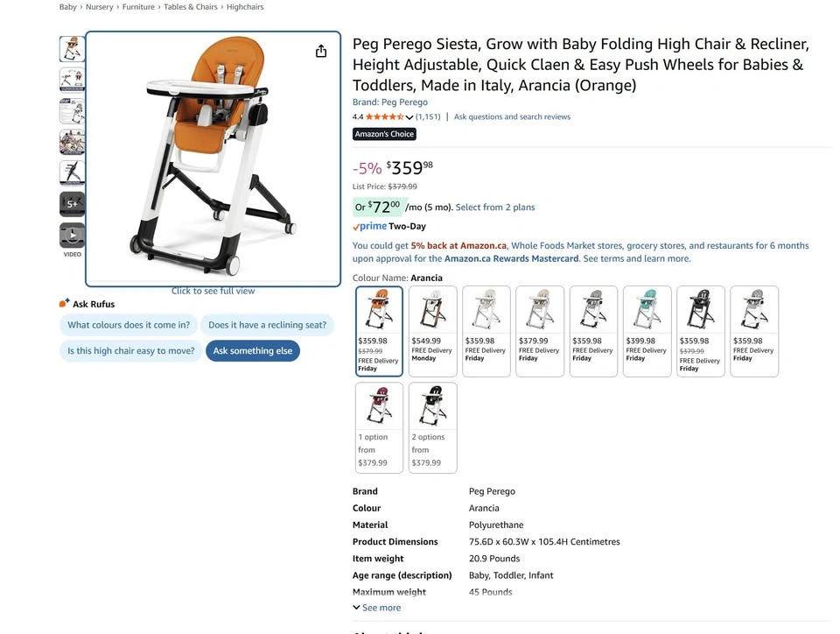Screen dimensions: 840x634
Task: Go to Highchairs breadcrumb category
Action: pyautogui.click(x=245, y=7)
